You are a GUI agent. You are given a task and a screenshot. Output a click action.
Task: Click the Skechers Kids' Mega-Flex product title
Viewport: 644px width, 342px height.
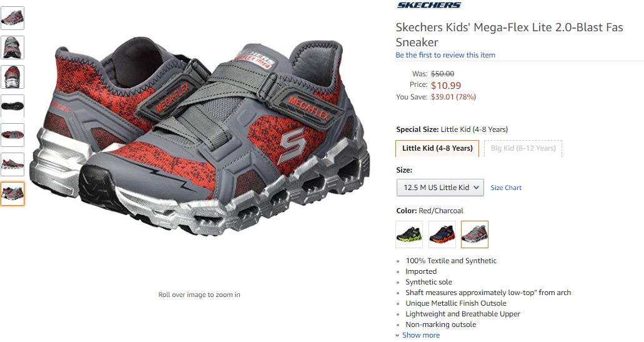(509, 34)
